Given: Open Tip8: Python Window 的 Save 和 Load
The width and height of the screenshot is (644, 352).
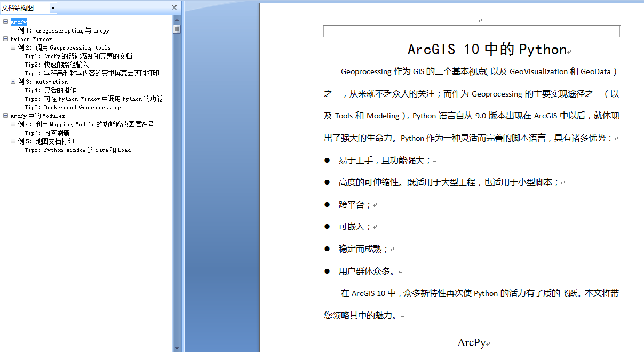Looking at the screenshot, I should [x=78, y=150].
